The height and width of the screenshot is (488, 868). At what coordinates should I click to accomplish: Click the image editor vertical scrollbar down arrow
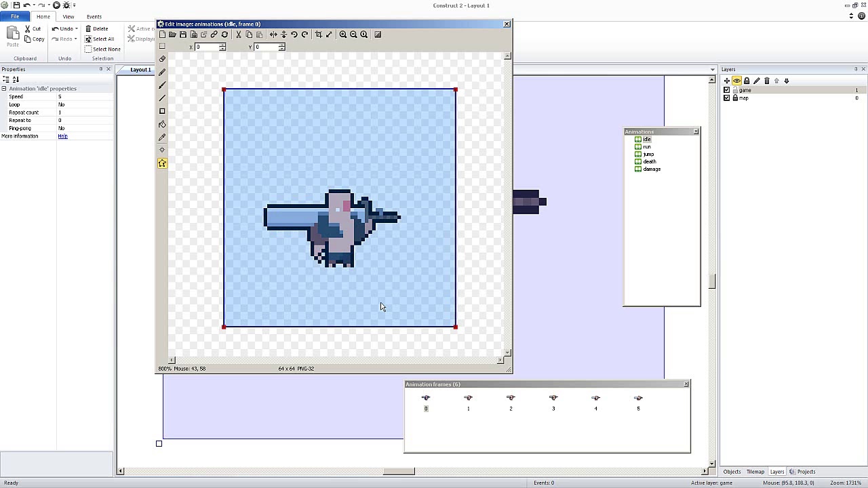508,352
